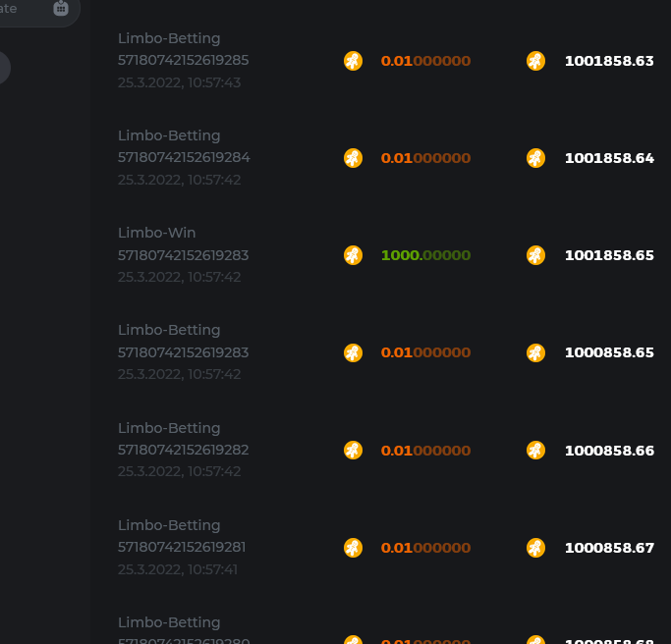The height and width of the screenshot is (644, 671).
Task: Open the date filter input field
Action: pyautogui.click(x=25, y=9)
